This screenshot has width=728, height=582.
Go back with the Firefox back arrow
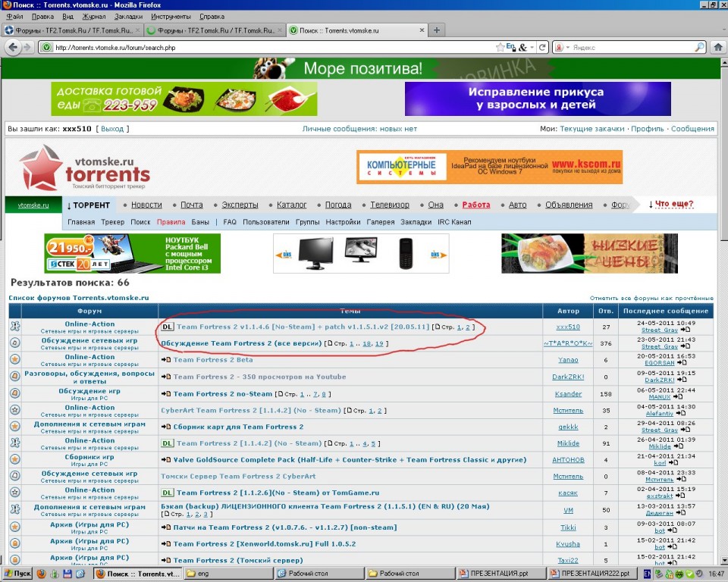click(13, 47)
